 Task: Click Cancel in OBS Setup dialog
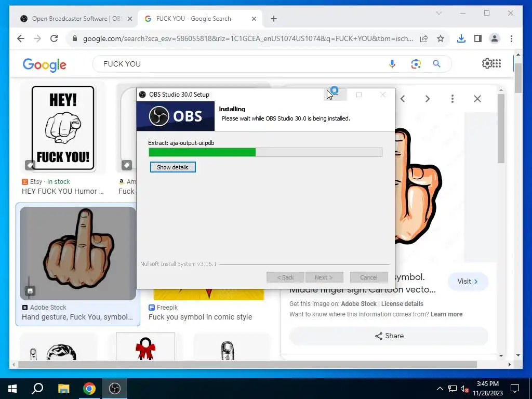click(368, 277)
